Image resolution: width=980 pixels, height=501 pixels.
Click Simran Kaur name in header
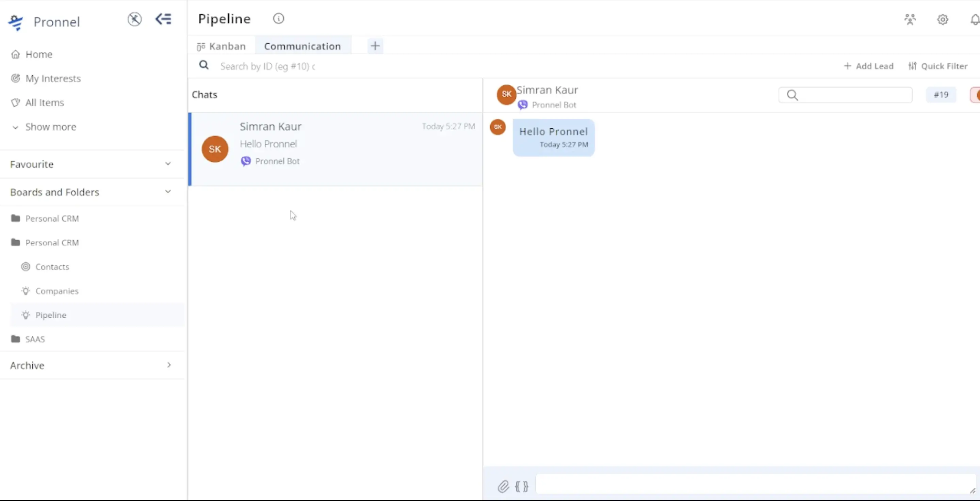547,90
